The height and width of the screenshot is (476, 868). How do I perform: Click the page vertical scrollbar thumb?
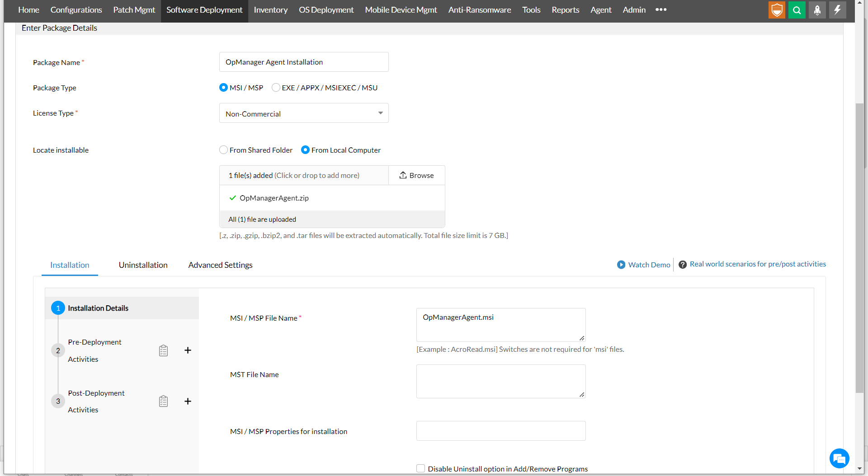[x=859, y=248]
